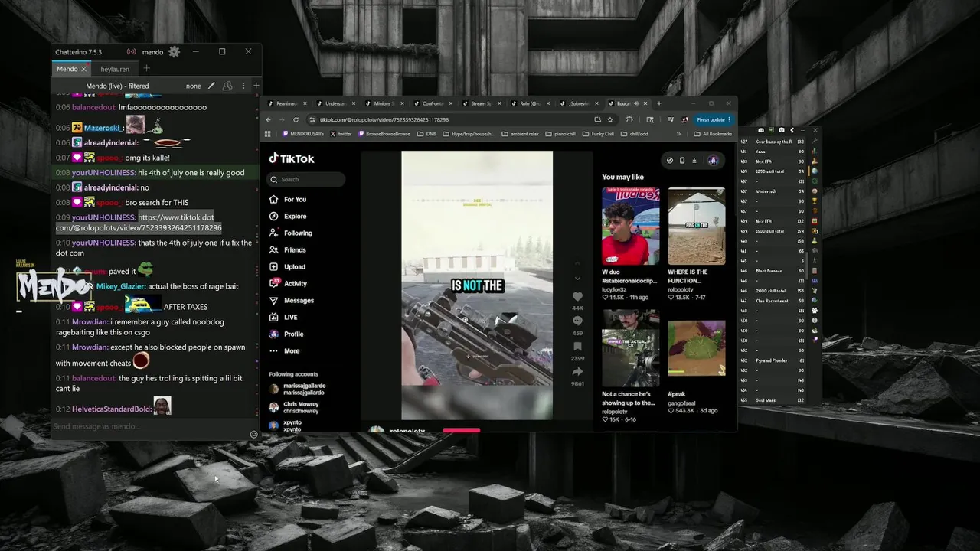The image size is (980, 551).
Task: Open video comments bubble icon
Action: coord(577,321)
